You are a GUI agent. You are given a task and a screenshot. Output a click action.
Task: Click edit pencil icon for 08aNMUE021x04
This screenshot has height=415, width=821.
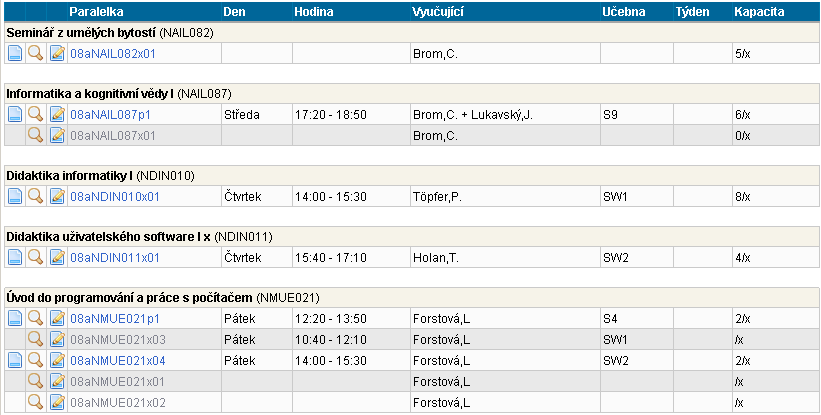coord(57,360)
